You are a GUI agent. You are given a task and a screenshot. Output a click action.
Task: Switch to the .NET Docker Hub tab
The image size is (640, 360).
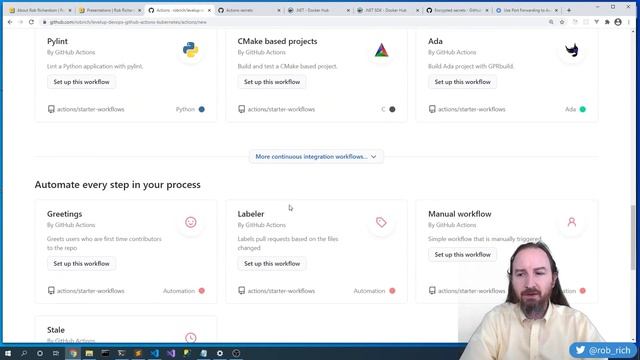click(318, 10)
